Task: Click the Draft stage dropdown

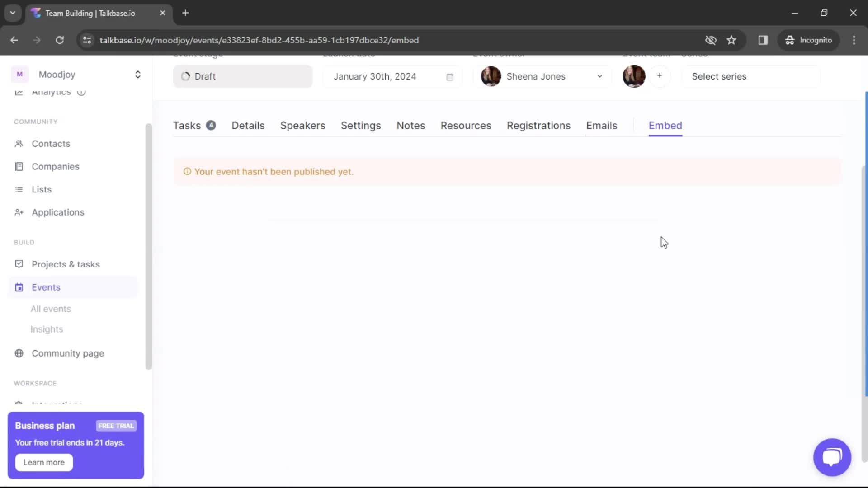Action: (x=243, y=76)
